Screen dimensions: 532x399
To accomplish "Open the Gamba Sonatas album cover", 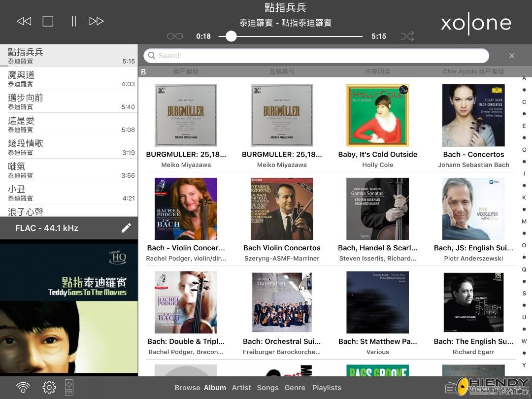I will click(378, 209).
